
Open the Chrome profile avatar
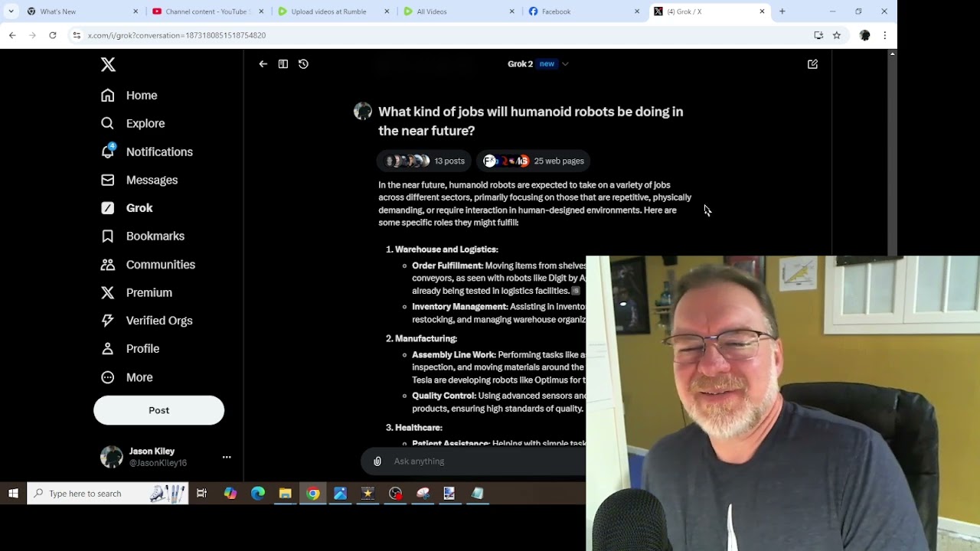865,35
